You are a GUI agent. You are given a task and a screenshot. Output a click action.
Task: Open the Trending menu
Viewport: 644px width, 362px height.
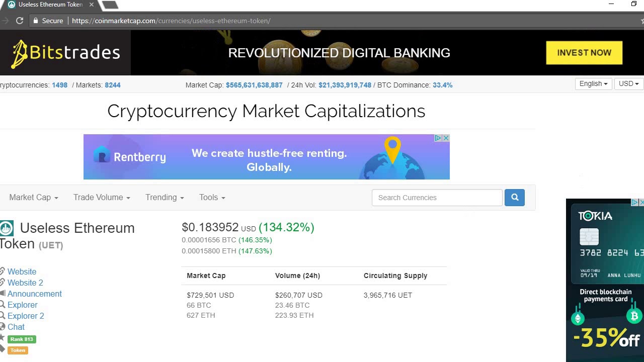tap(165, 198)
